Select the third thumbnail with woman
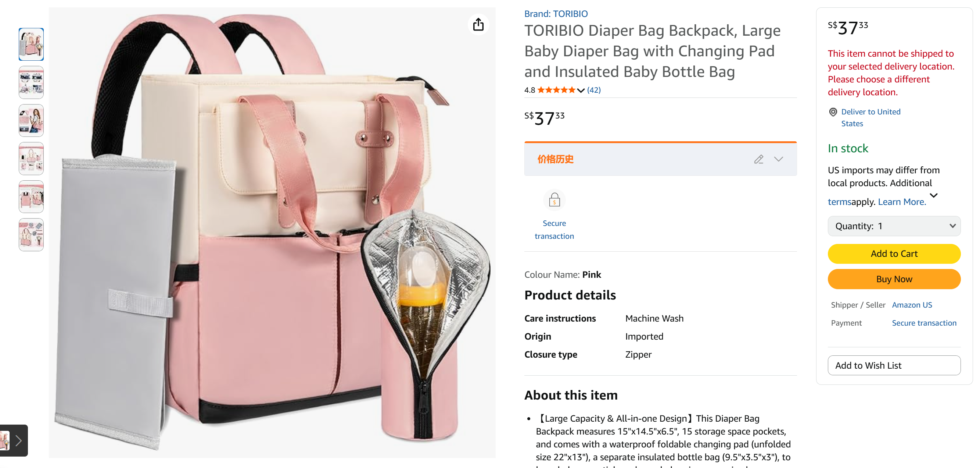 click(x=31, y=120)
